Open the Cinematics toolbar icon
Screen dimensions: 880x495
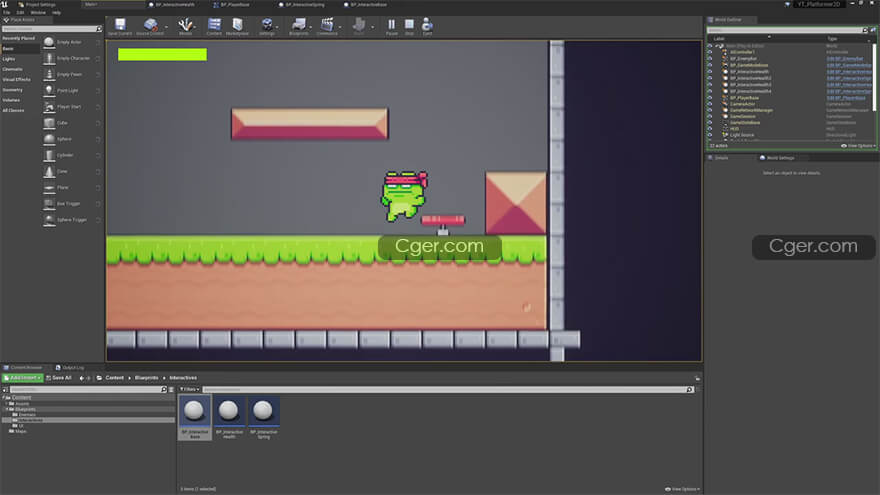pyautogui.click(x=327, y=25)
